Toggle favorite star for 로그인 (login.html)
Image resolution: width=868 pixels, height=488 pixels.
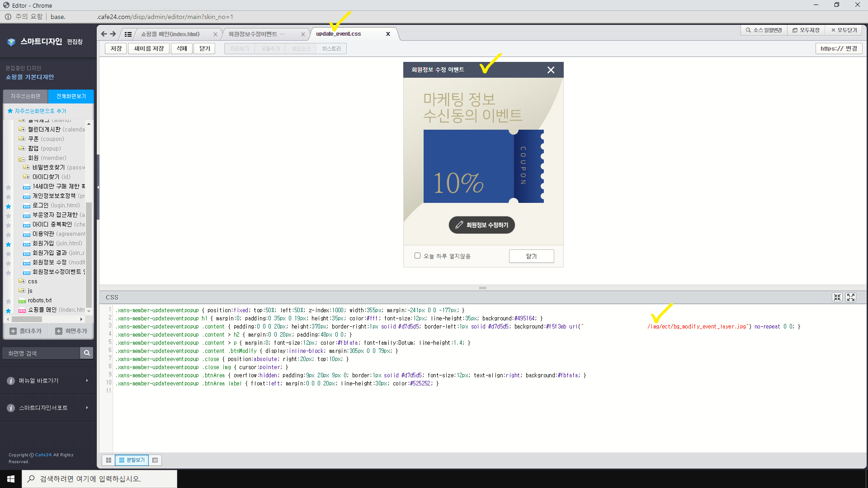[x=8, y=206]
